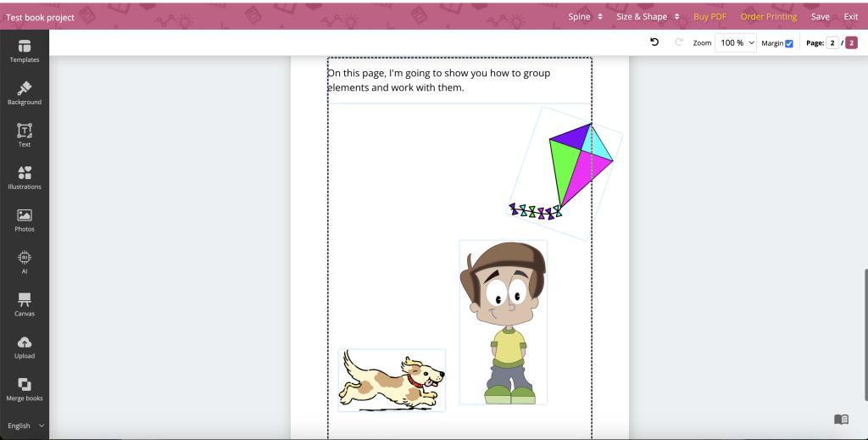Image resolution: width=868 pixels, height=440 pixels.
Task: Open the Size & Shape dropdown
Action: point(648,17)
